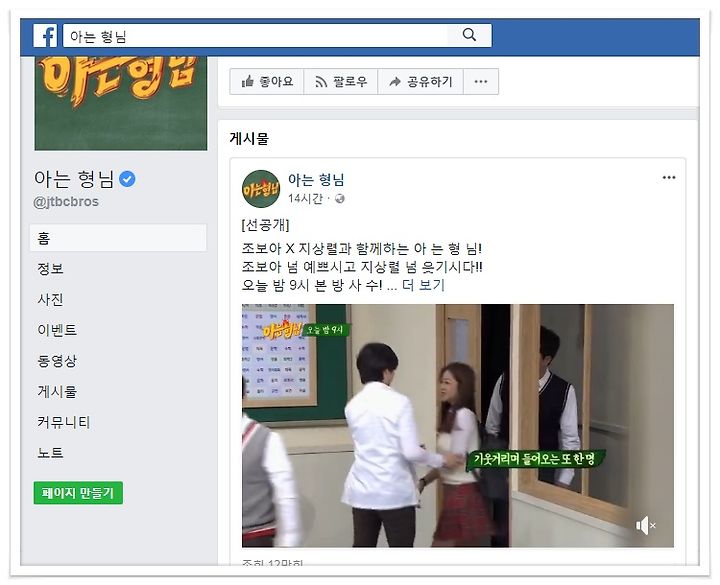This screenshot has width=720, height=585.
Task: Click the 팔로우 follow button
Action: pos(341,82)
